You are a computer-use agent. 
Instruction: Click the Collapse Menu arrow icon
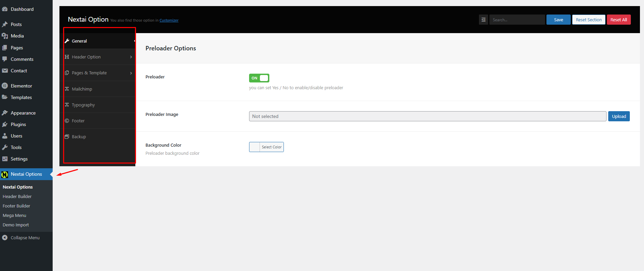coord(5,238)
